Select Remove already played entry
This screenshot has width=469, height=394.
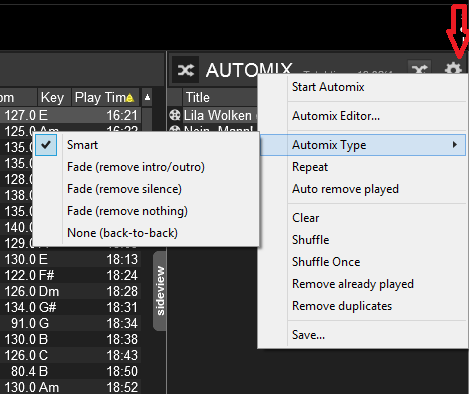[x=362, y=284]
